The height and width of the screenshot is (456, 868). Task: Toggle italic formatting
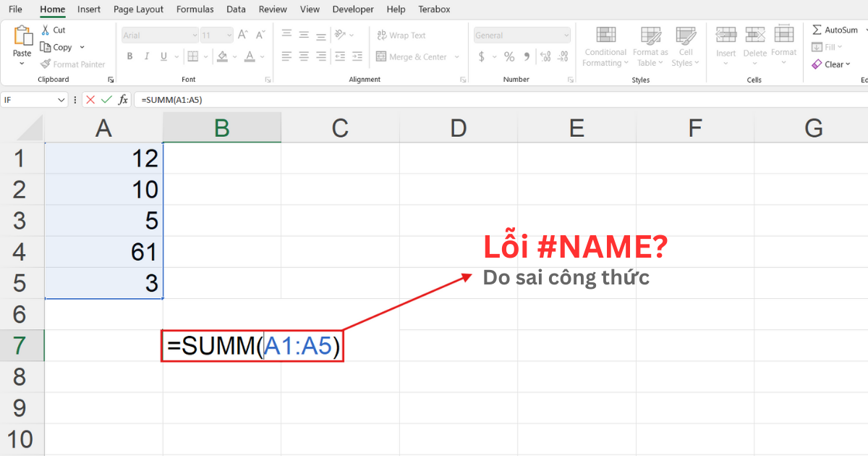click(147, 55)
